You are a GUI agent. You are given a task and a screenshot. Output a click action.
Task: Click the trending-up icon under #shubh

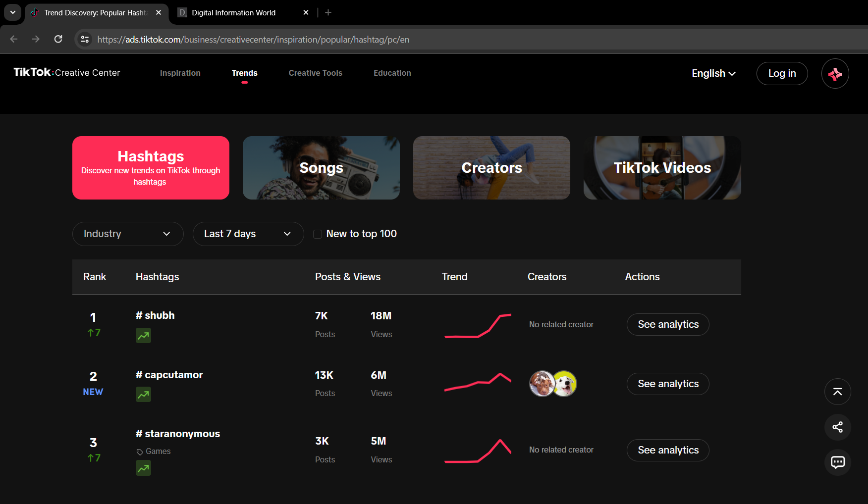coord(144,336)
